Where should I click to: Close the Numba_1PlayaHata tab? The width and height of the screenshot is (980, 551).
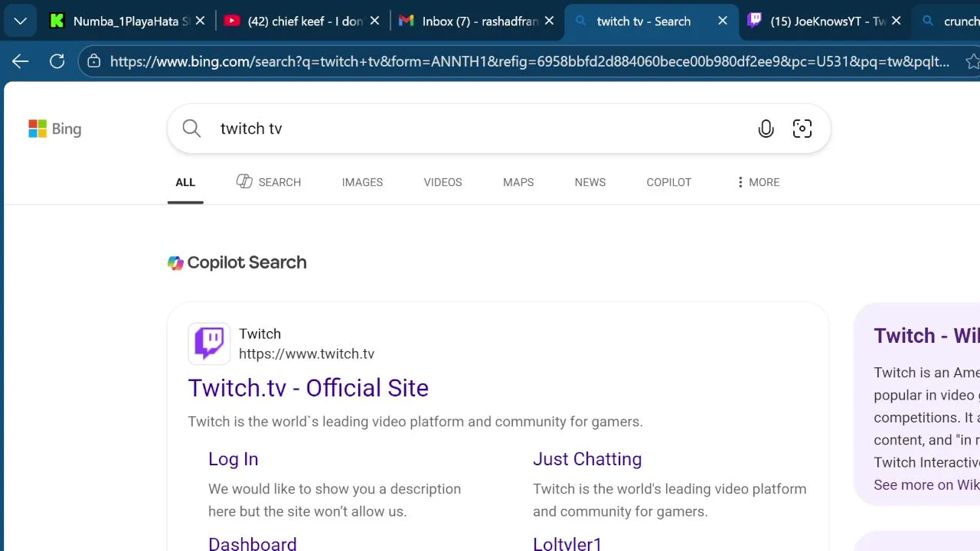(x=200, y=21)
